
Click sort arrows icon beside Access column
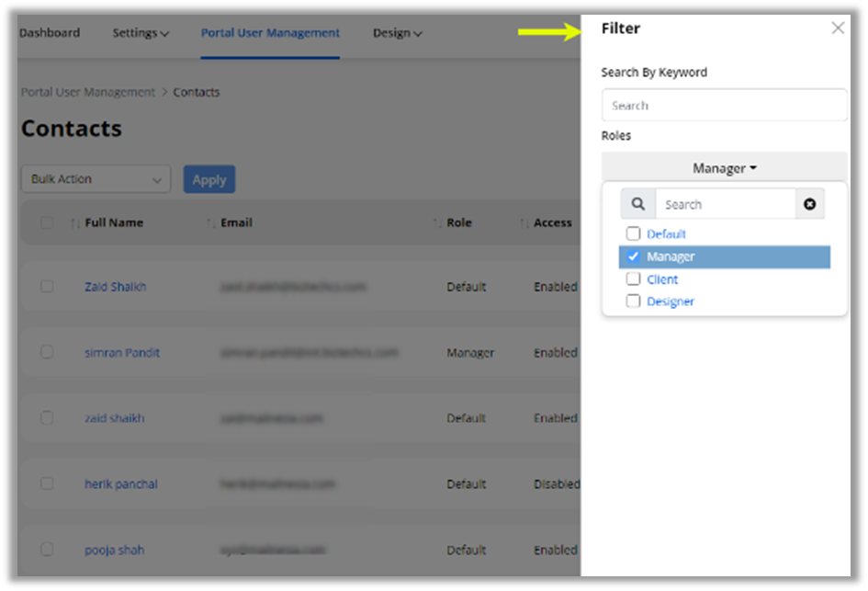coord(524,223)
